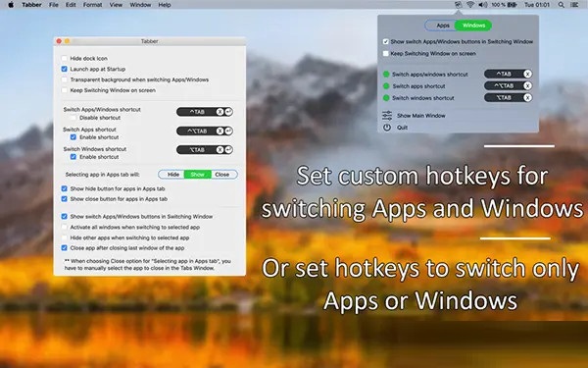Open File menu
The image size is (588, 368).
54,5
